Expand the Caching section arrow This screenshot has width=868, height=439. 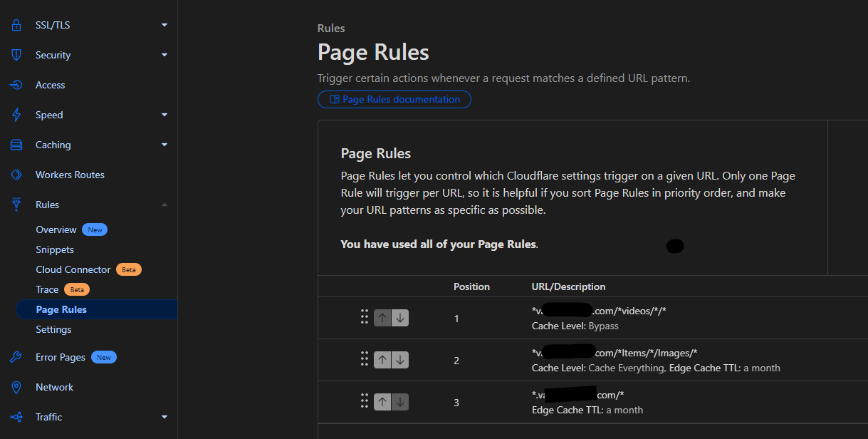tap(164, 145)
